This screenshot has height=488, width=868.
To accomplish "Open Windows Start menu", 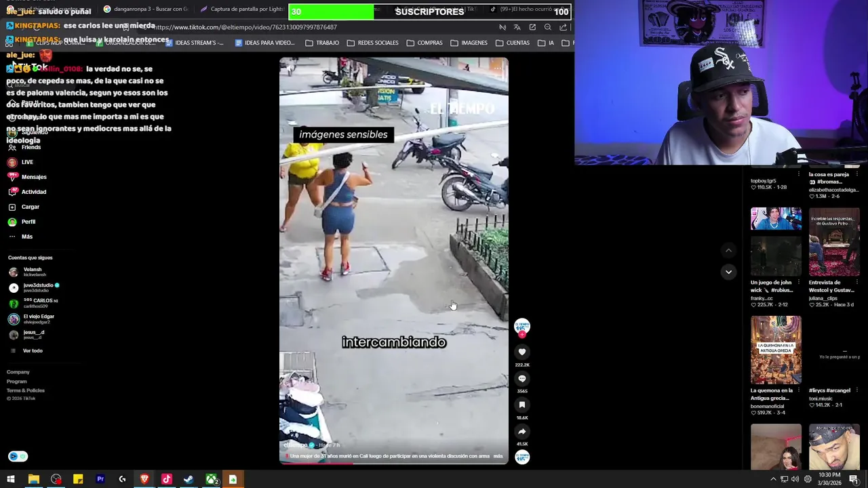I will 11,479.
